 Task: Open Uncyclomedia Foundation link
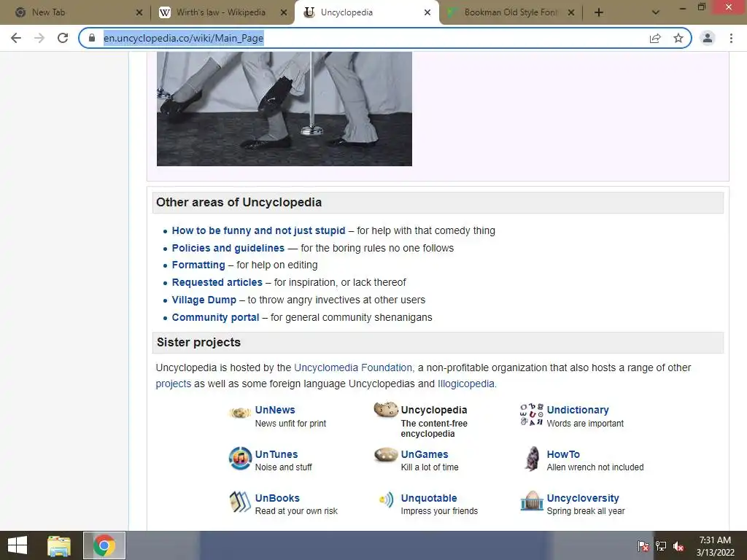[x=353, y=367]
